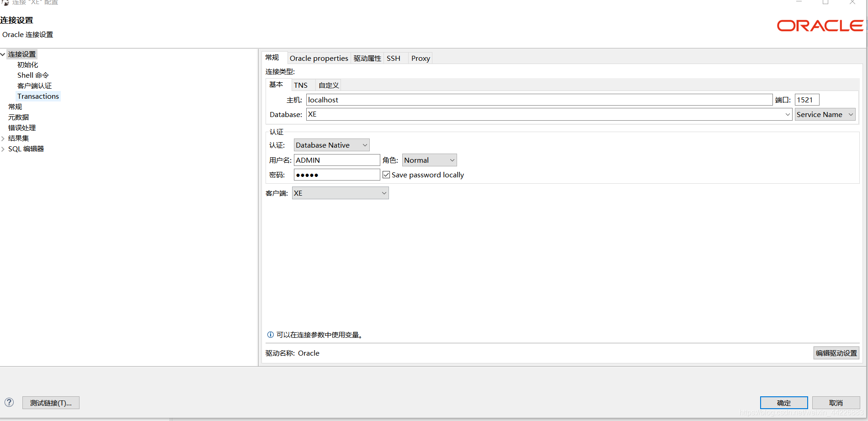Screen dimensions: 868x421
Task: Expand the SQL 编辑器 tree node
Action: [x=3, y=149]
